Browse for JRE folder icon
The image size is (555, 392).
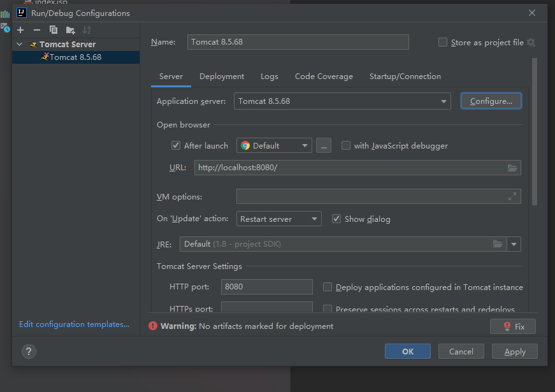(x=498, y=244)
